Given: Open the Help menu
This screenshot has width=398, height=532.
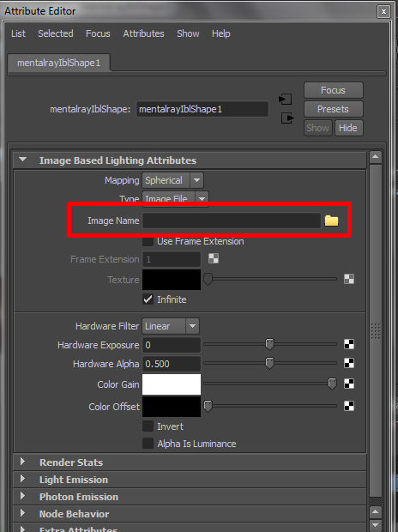Looking at the screenshot, I should coord(221,33).
